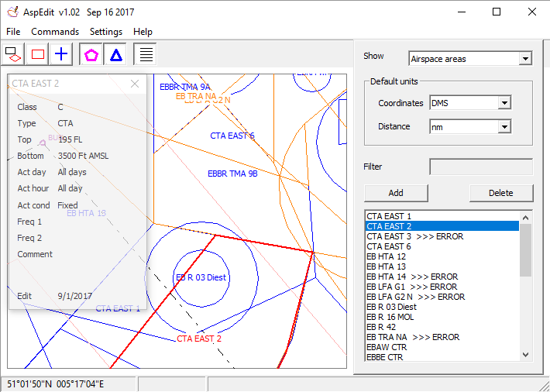This screenshot has width=550, height=392.
Task: Click the airspace list scrollbar thumb
Action: point(525,250)
